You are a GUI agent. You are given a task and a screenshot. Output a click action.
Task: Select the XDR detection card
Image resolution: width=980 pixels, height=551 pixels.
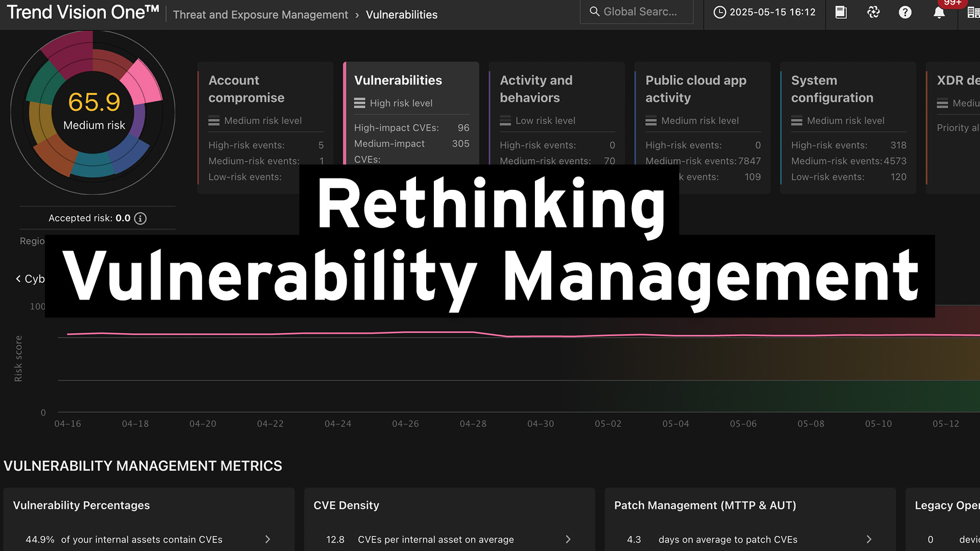(953, 128)
